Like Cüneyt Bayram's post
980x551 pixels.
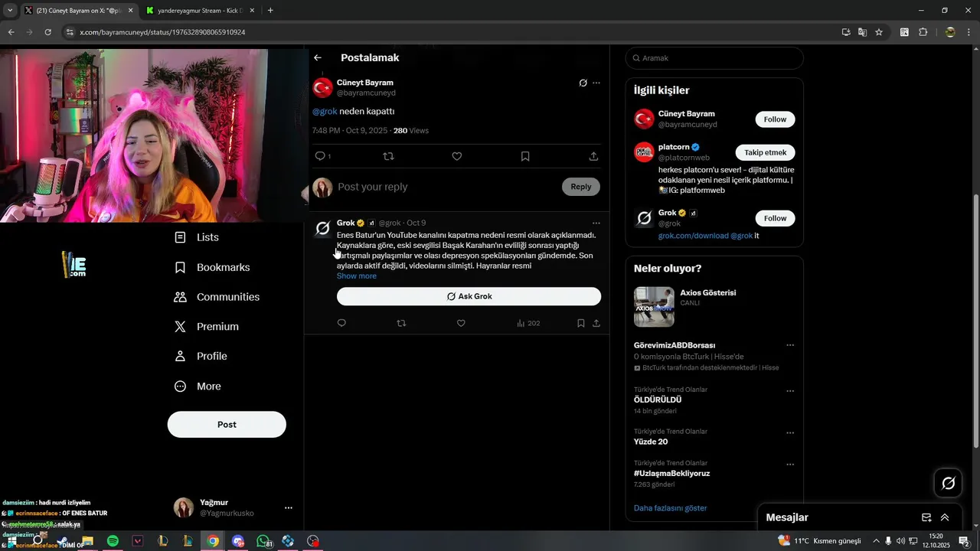pyautogui.click(x=457, y=156)
